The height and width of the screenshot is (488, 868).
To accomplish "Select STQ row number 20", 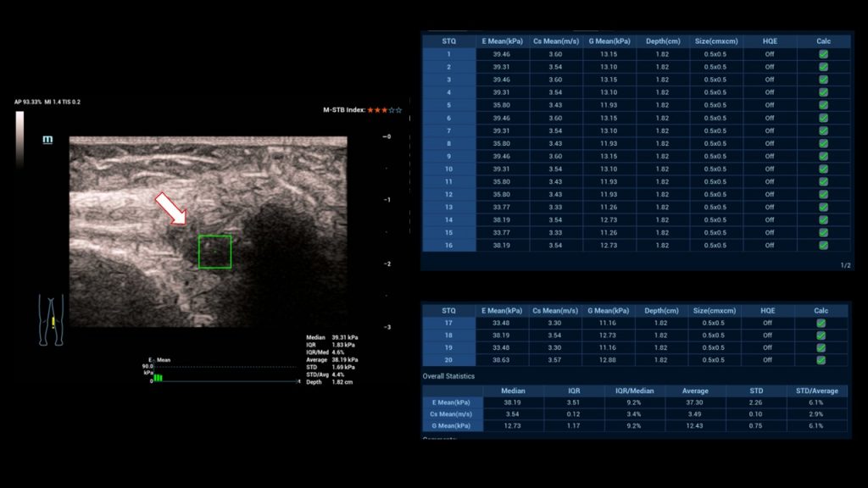I will pyautogui.click(x=448, y=359).
